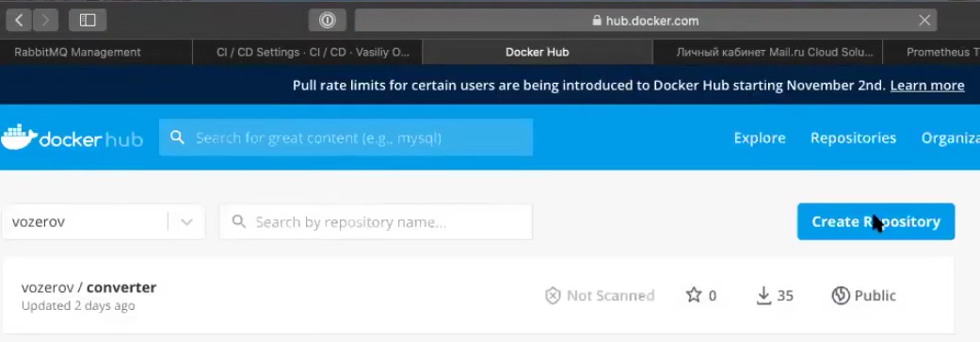Click the padlock icon in the address bar
Image resolution: width=980 pixels, height=342 pixels.
click(x=597, y=21)
